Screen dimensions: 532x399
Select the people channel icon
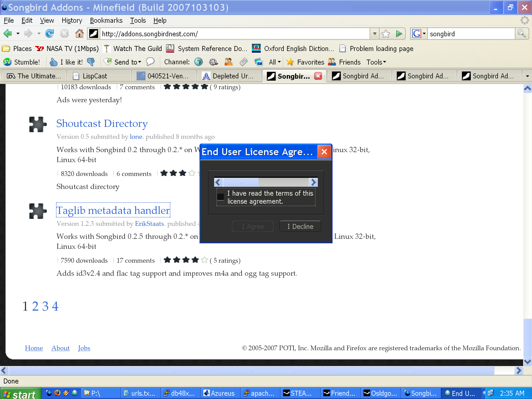pyautogui.click(x=229, y=62)
